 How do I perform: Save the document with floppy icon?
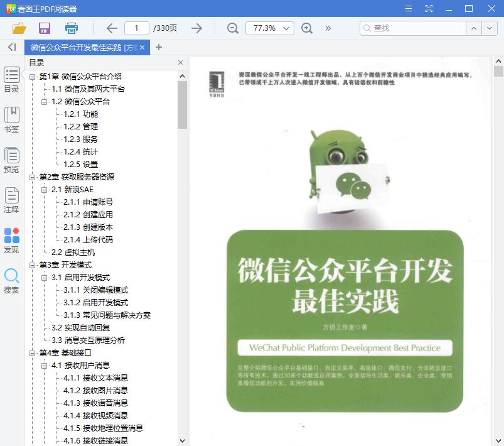[x=45, y=28]
